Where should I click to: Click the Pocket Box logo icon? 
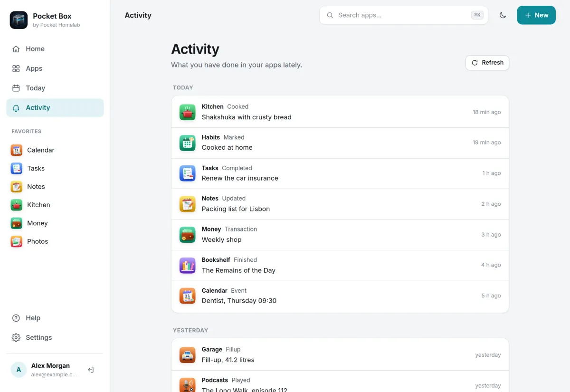[19, 20]
